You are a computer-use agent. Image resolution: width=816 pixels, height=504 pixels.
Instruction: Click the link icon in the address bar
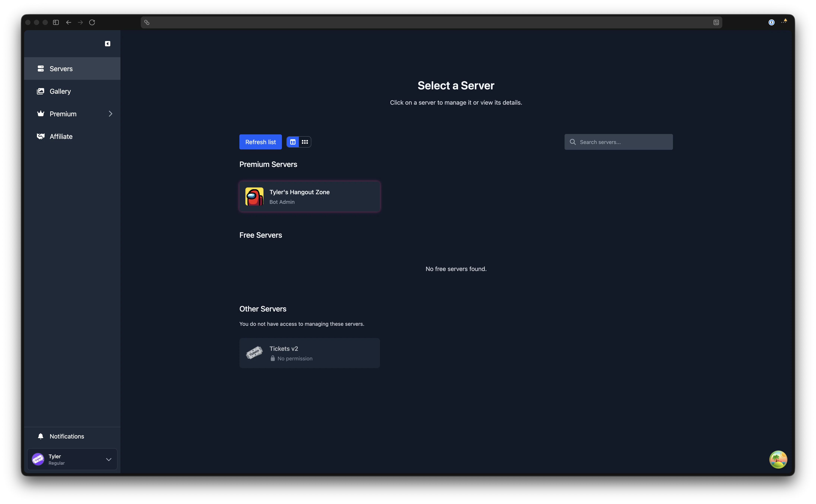tap(147, 22)
